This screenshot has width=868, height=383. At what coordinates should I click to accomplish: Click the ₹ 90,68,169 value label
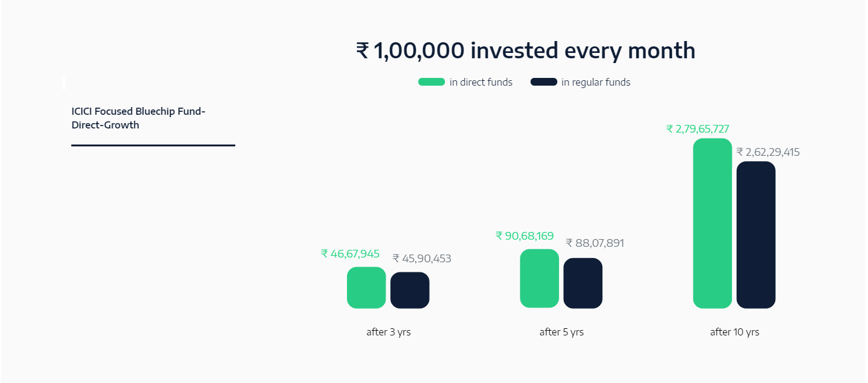(525, 236)
